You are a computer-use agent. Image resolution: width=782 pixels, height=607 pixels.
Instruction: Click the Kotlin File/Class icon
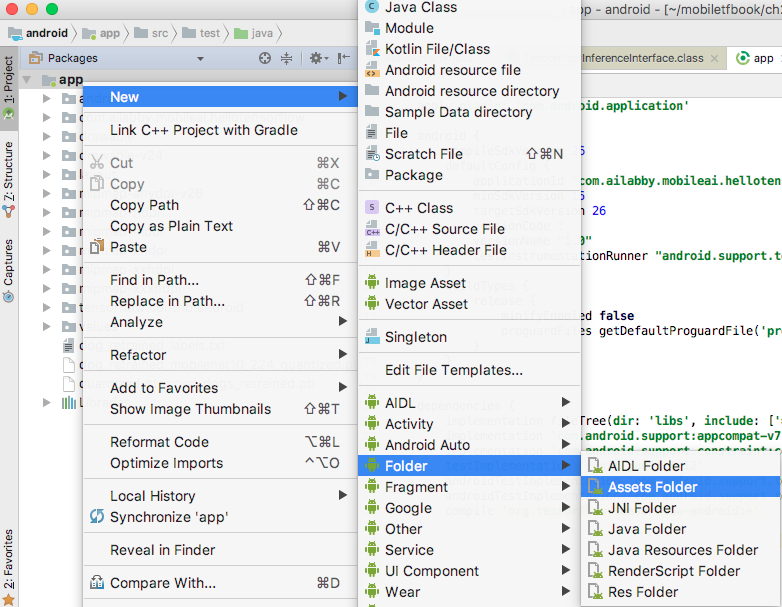pyautogui.click(x=372, y=48)
